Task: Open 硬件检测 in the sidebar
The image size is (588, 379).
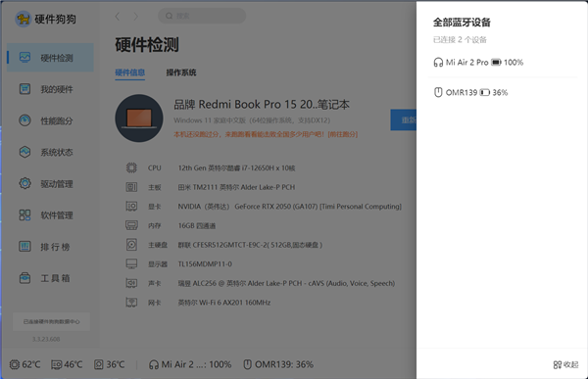Action: point(51,58)
